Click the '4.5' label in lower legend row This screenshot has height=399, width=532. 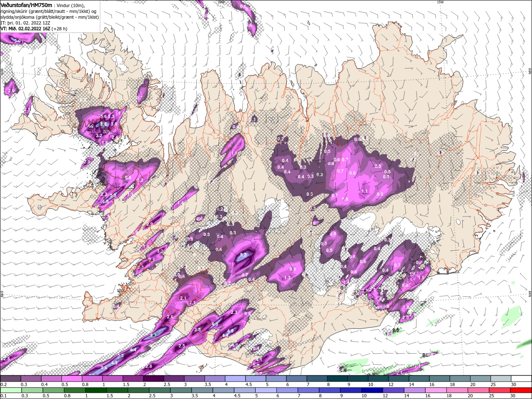coord(237,396)
